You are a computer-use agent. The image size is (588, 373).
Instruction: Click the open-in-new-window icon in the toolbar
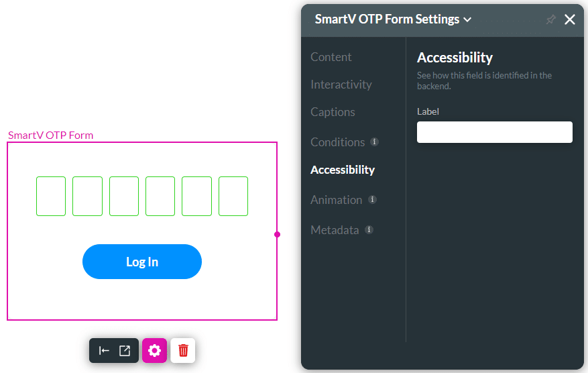[x=125, y=350]
